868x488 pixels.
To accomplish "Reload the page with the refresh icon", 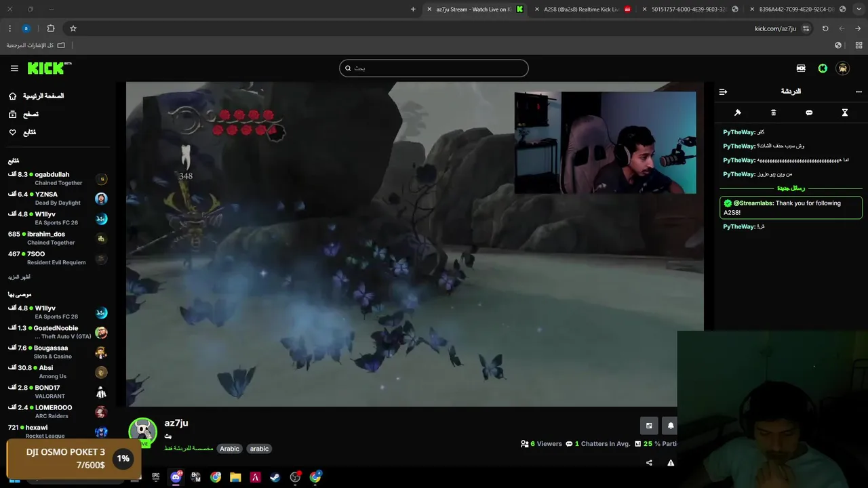I will click(x=825, y=28).
